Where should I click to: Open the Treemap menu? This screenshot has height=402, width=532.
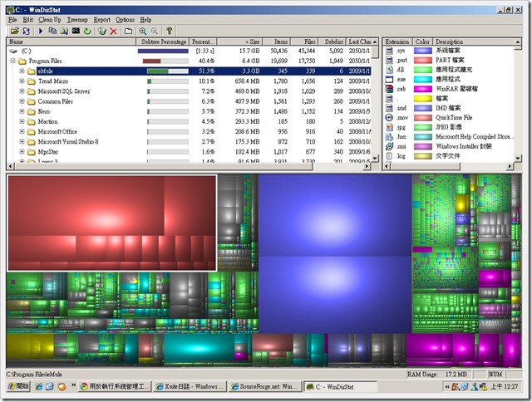click(x=76, y=19)
